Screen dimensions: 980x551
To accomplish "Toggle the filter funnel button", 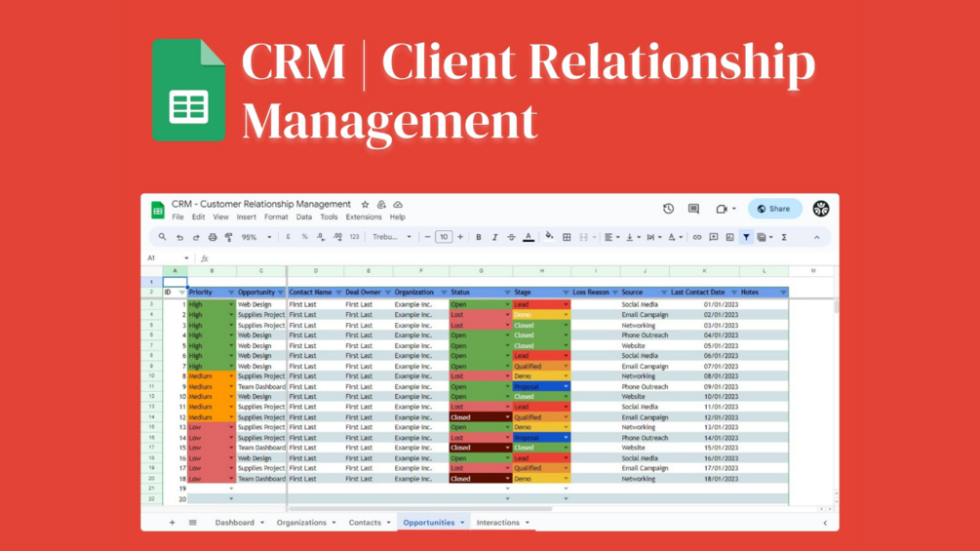I will (746, 237).
